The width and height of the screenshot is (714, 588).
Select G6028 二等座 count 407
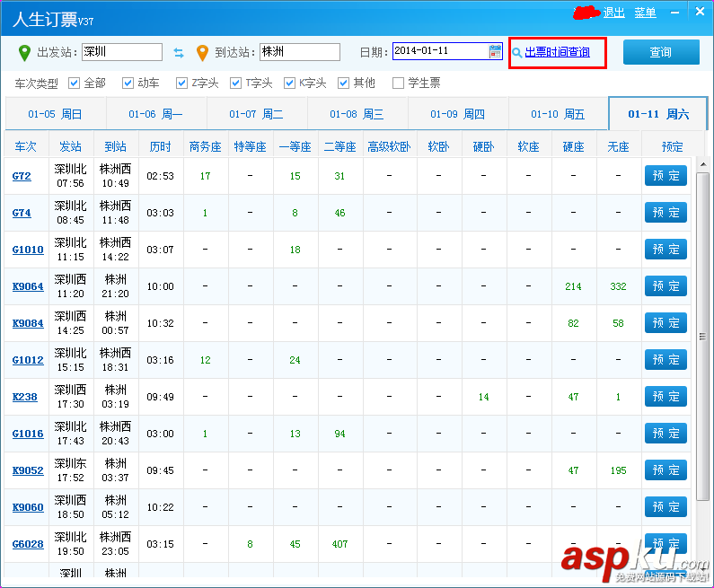pyautogui.click(x=339, y=544)
